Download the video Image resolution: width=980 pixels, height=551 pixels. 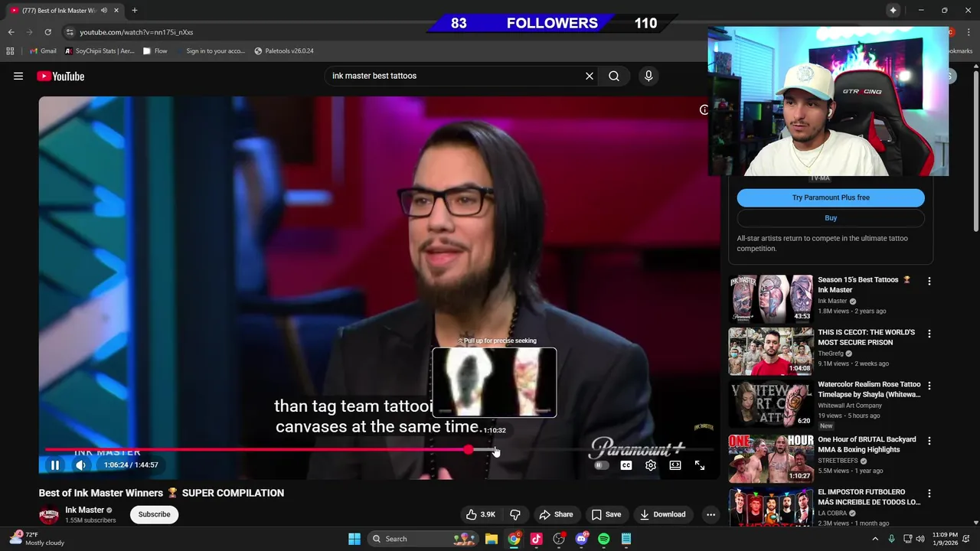click(663, 514)
